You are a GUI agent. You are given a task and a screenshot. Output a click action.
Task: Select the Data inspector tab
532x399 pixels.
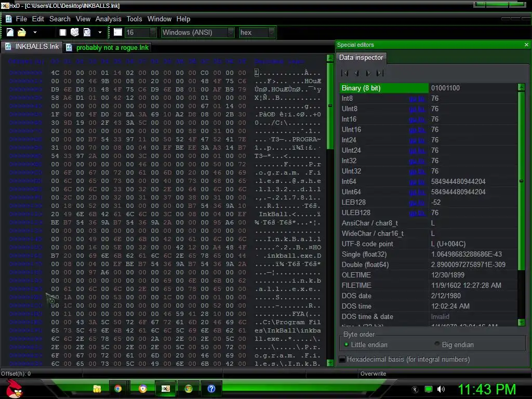tap(361, 57)
